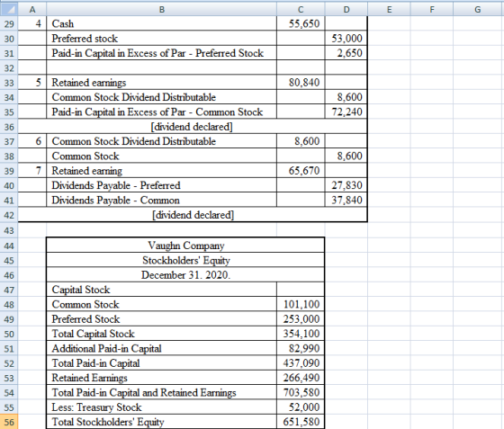504x429 pixels.
Task: Click the 703,580 value cell
Action: click(301, 393)
